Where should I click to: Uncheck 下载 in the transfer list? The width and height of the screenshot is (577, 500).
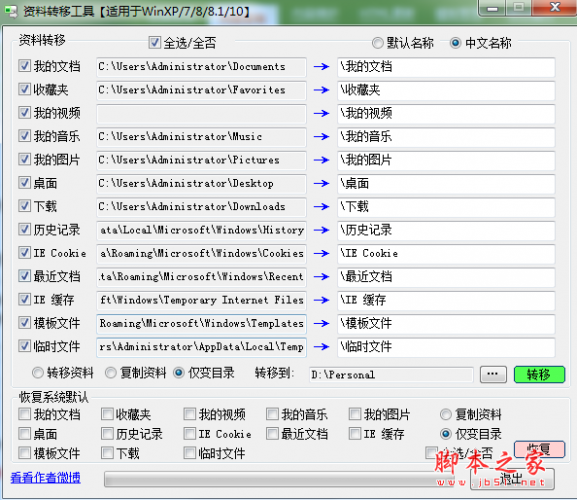tap(24, 206)
